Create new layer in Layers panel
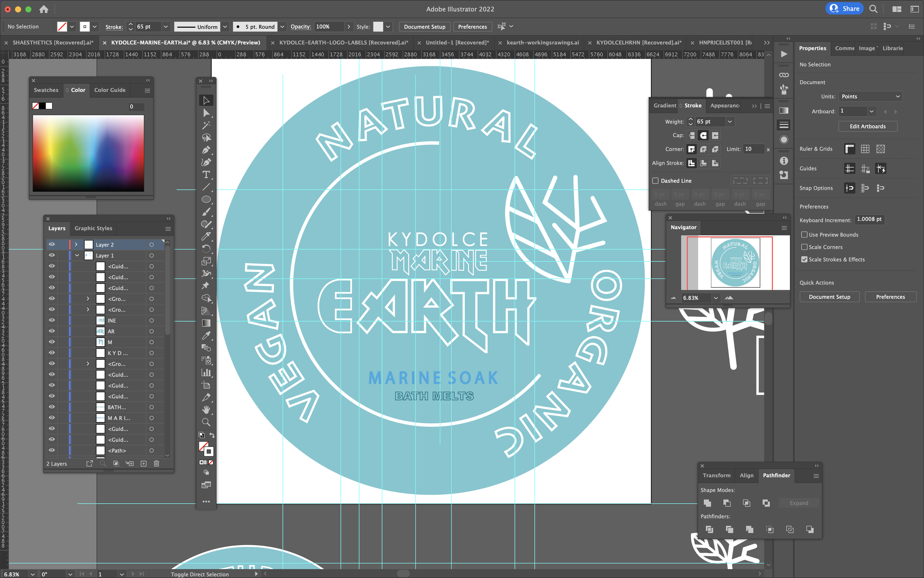Image resolution: width=924 pixels, height=578 pixels. pos(144,463)
